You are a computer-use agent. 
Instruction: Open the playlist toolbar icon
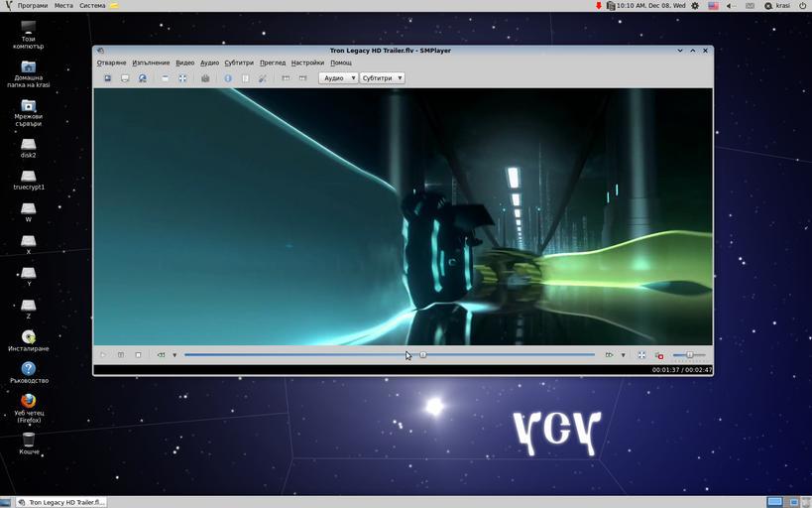pyautogui.click(x=245, y=78)
